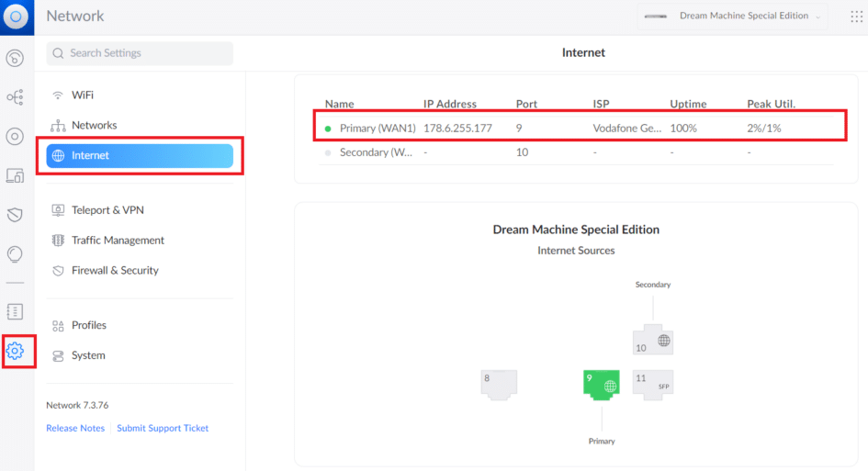The height and width of the screenshot is (471, 868).
Task: Click the green port 9 Primary icon
Action: [x=602, y=384]
